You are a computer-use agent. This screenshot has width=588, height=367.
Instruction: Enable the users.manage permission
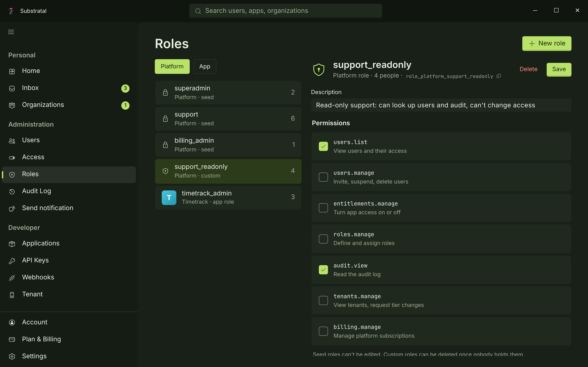pyautogui.click(x=323, y=177)
